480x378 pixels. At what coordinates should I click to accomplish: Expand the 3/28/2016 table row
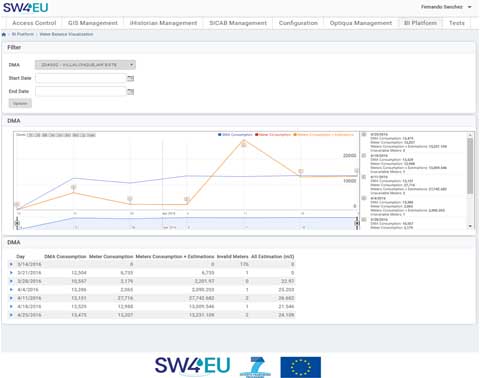tap(11, 281)
